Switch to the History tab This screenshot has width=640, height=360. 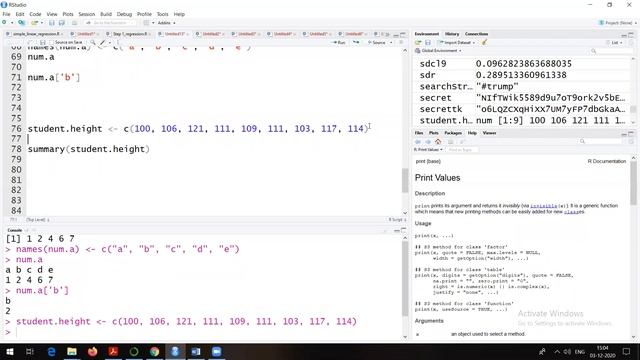point(452,34)
